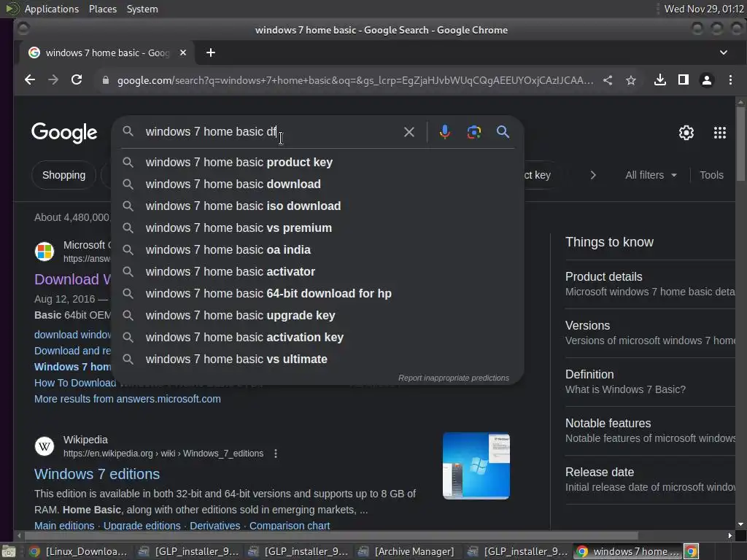The image size is (747, 560).
Task: Choose suggestion 'activation key'
Action: [x=317, y=338]
